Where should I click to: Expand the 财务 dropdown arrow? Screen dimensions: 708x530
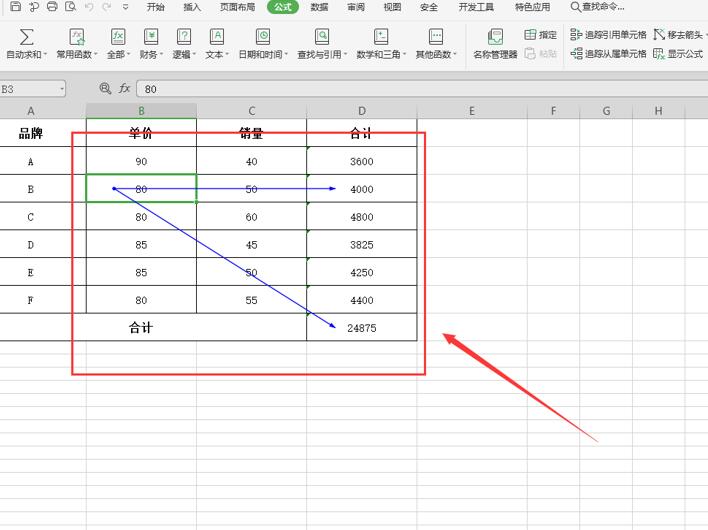coord(161,55)
